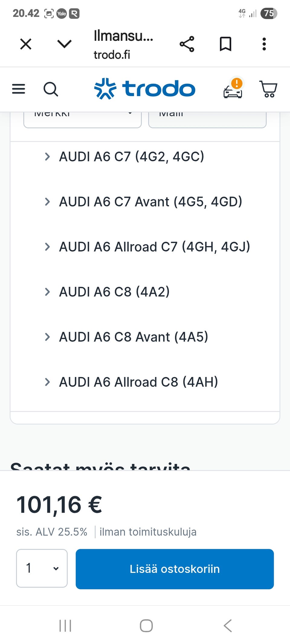Tap Android back navigation button

click(228, 626)
